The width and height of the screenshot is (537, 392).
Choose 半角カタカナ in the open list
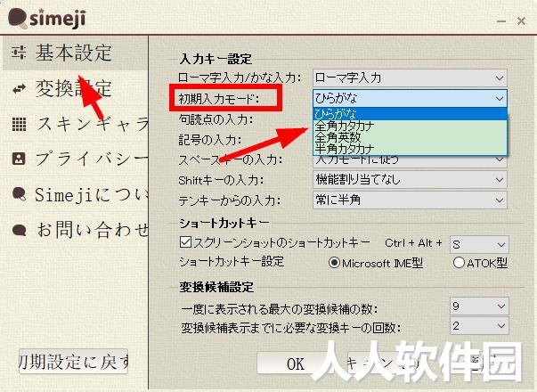[410, 149]
